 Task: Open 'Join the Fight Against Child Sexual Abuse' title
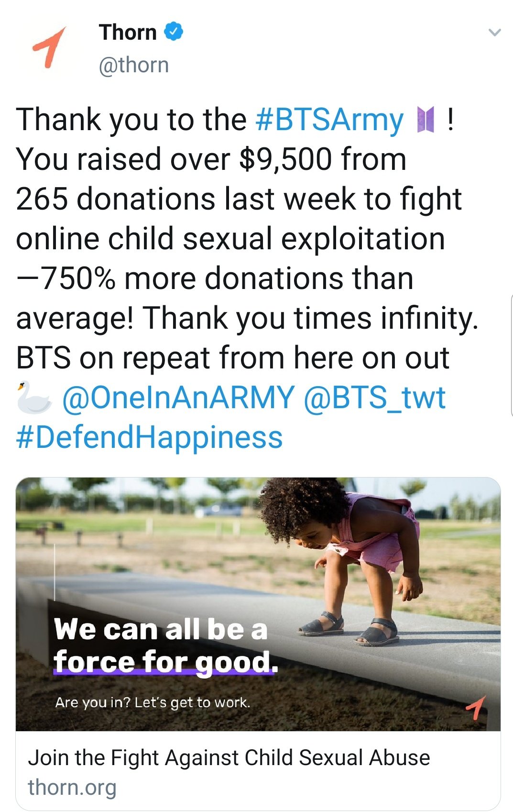click(229, 758)
